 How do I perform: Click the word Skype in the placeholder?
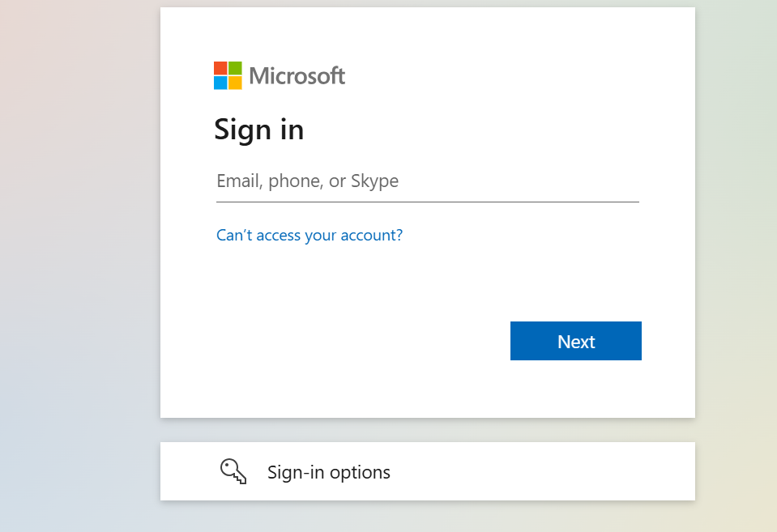click(374, 182)
